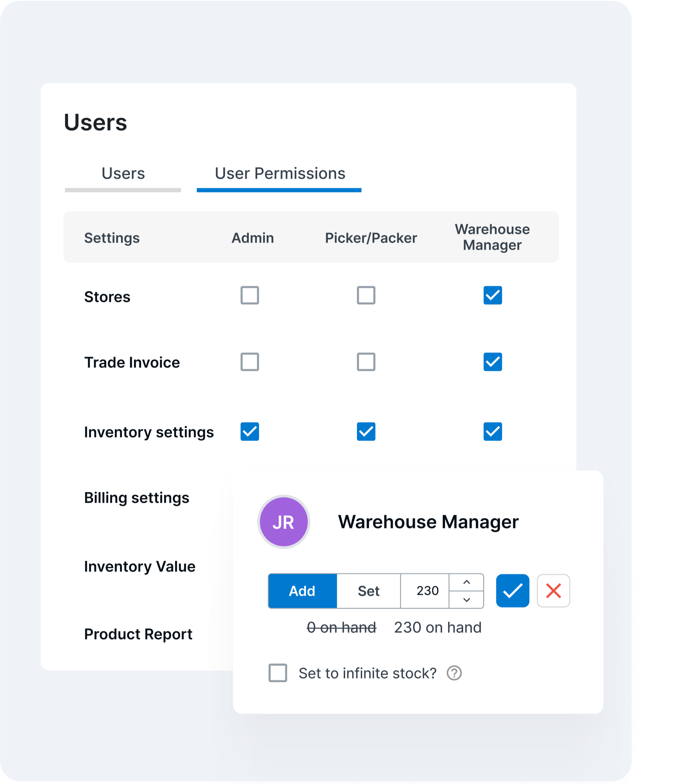This screenshot has width=673, height=784.
Task: Enable Stores permission for Admin
Action: pos(250,295)
